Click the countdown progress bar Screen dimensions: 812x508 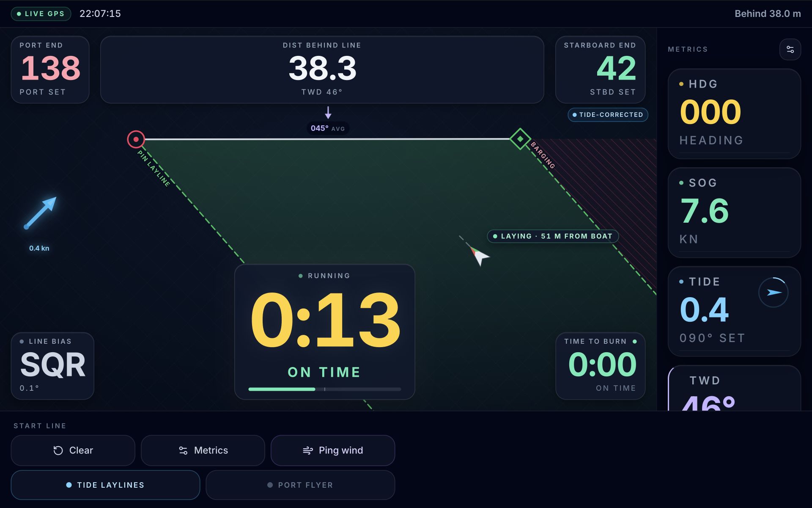pos(325,389)
